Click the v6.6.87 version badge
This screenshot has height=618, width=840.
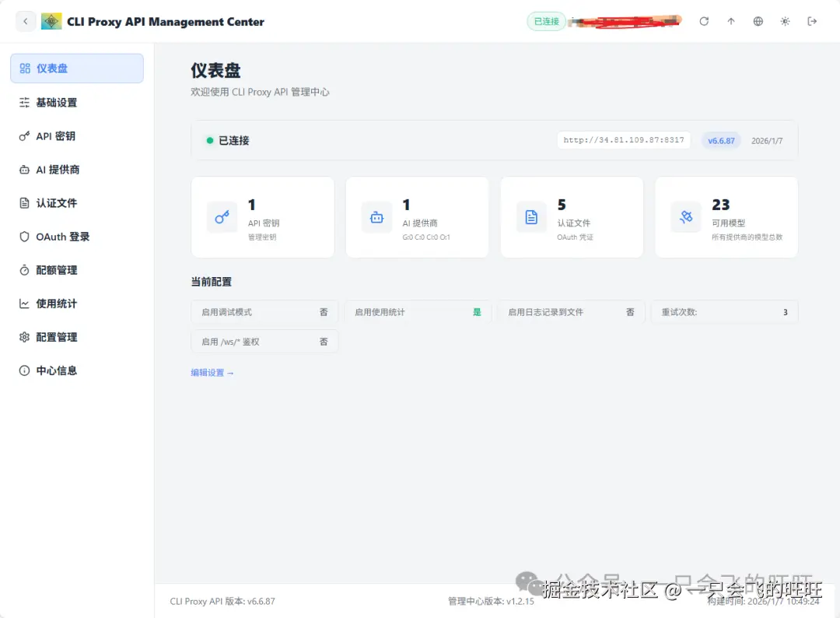pos(721,141)
